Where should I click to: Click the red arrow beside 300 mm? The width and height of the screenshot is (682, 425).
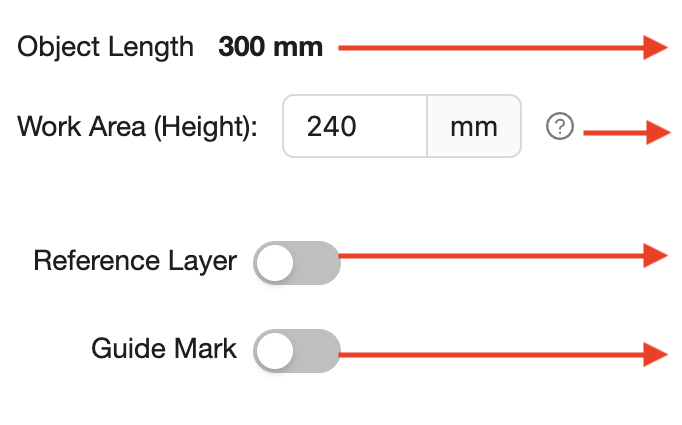tap(503, 47)
